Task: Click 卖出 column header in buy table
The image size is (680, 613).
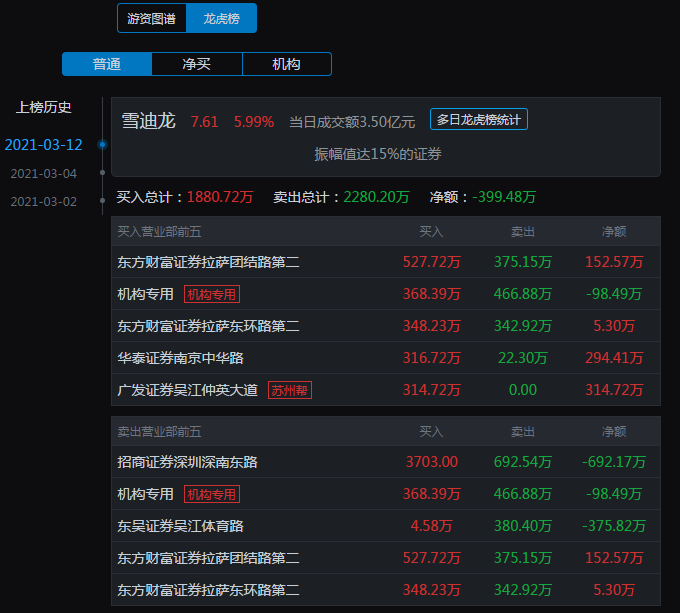Action: pos(523,232)
